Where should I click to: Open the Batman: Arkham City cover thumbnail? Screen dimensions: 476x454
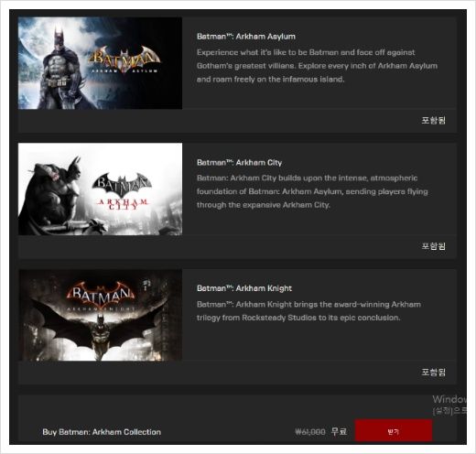pyautogui.click(x=100, y=189)
